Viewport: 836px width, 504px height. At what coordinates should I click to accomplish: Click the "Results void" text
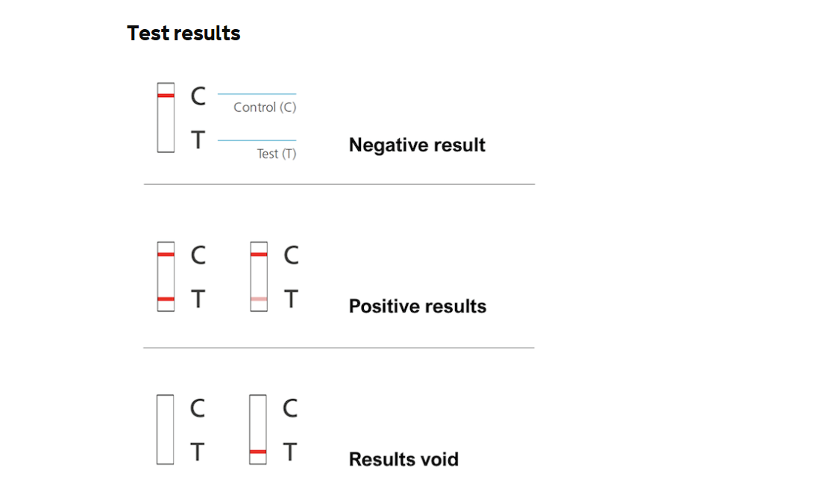pos(403,459)
